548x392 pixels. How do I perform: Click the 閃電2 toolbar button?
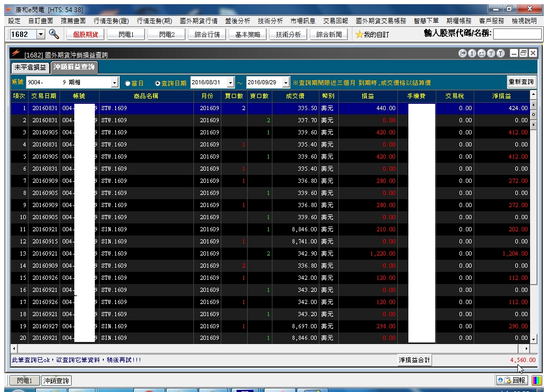click(167, 34)
